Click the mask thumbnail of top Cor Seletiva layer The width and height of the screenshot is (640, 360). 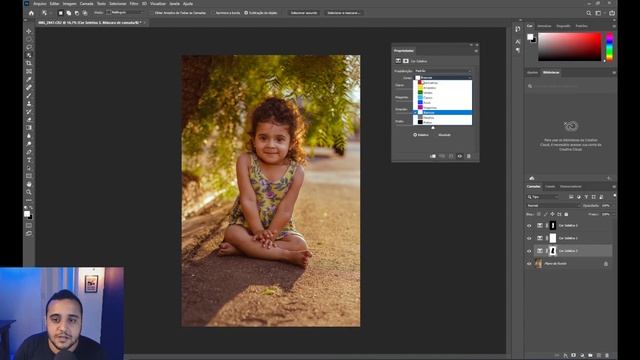point(553,226)
